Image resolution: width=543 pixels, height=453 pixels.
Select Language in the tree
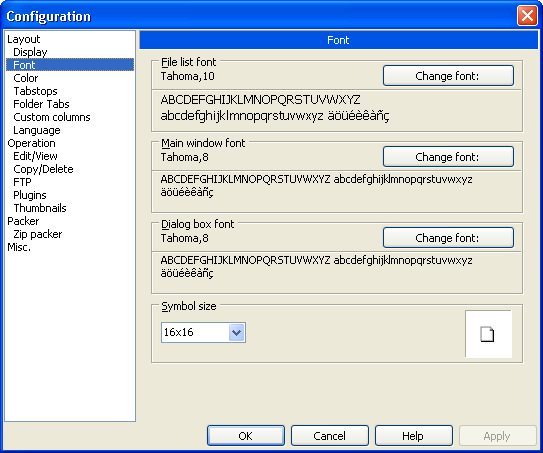click(x=37, y=130)
